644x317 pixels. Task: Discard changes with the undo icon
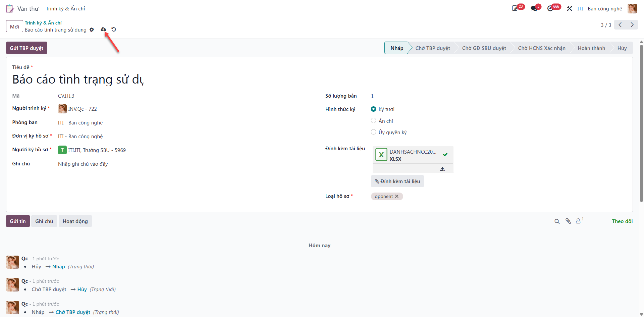click(x=114, y=30)
